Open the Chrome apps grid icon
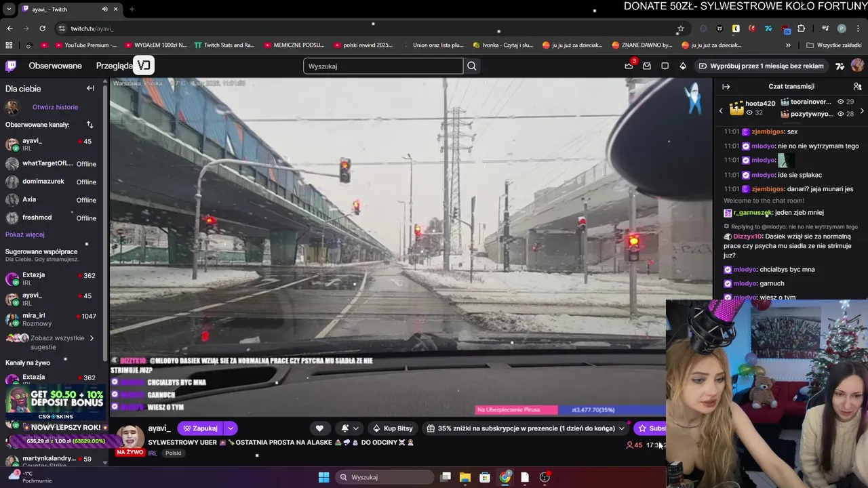 click(x=9, y=45)
